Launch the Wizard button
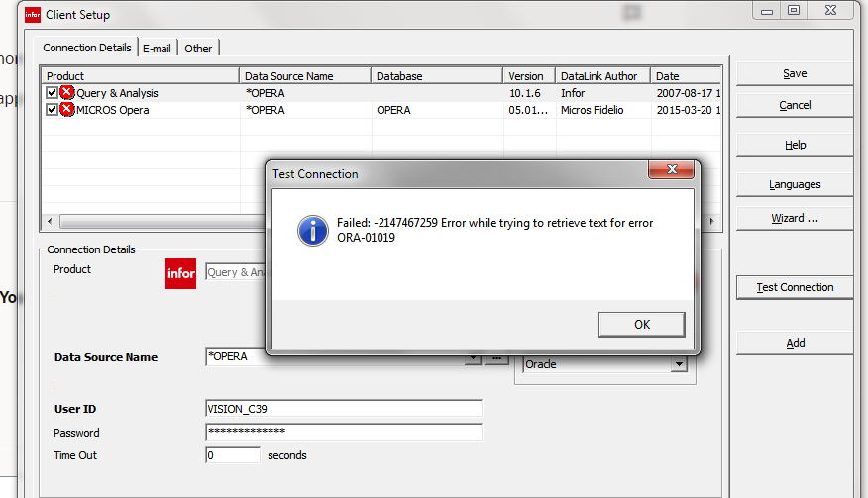868x498 pixels. [x=794, y=218]
